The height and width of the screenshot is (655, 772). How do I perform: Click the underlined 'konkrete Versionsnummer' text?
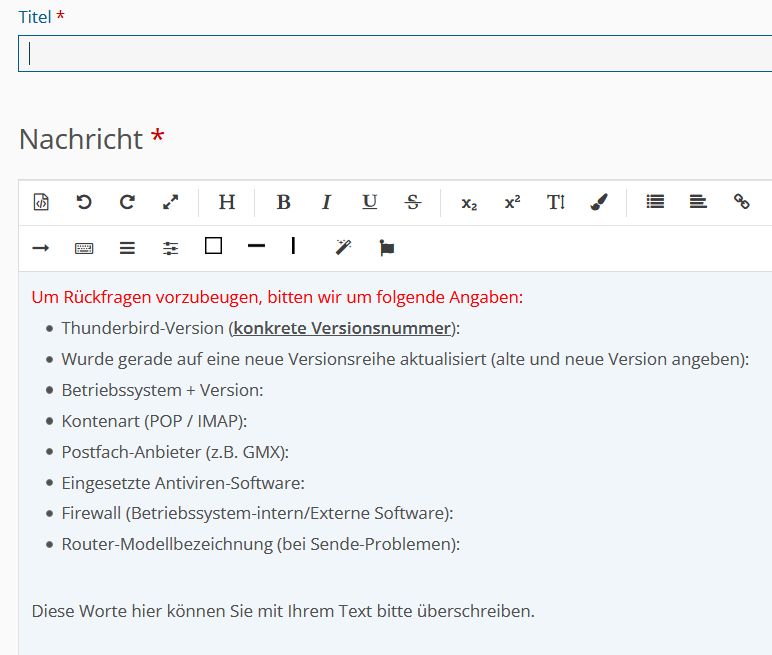[x=342, y=328]
